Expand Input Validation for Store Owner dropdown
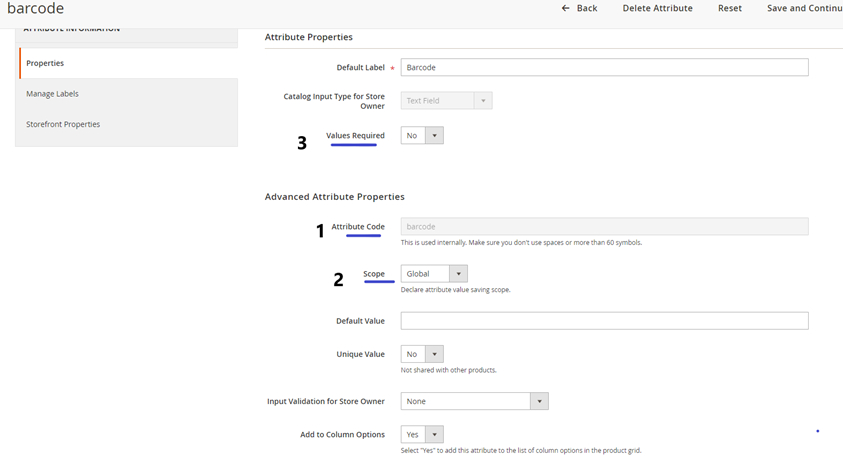Image resolution: width=843 pixels, height=463 pixels. pos(474,401)
